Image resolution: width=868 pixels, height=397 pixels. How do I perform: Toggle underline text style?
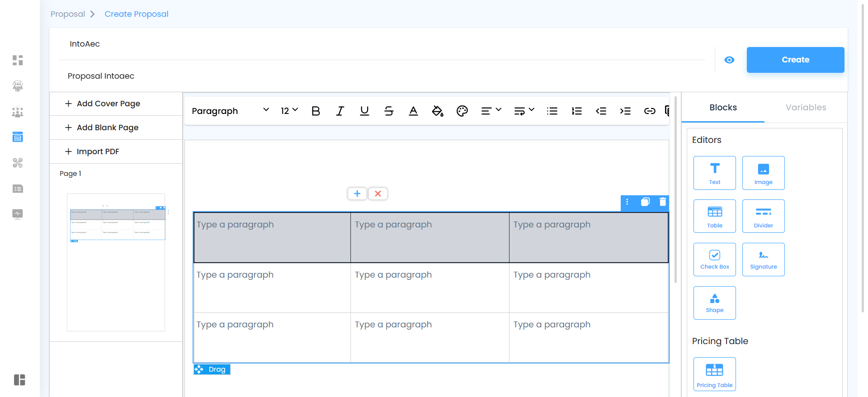[x=364, y=111]
